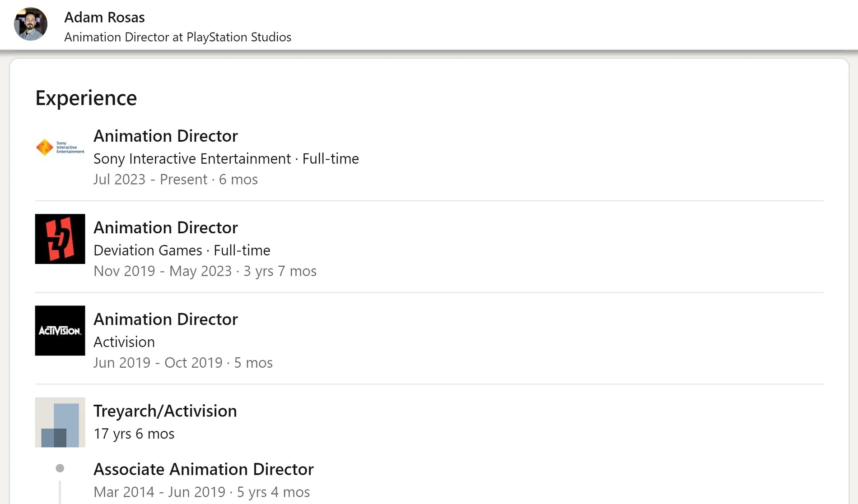Open the Treyarch/Activision company heading
This screenshot has height=504, width=858.
point(165,411)
